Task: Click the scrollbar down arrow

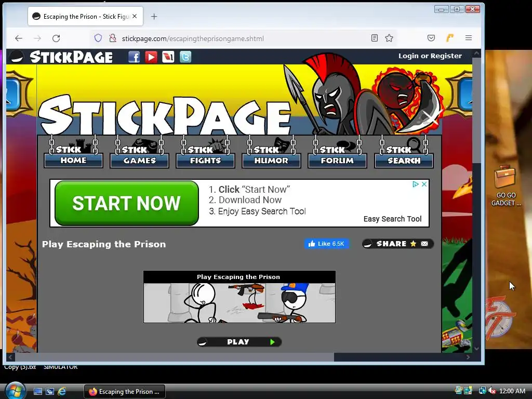Action: [x=477, y=349]
